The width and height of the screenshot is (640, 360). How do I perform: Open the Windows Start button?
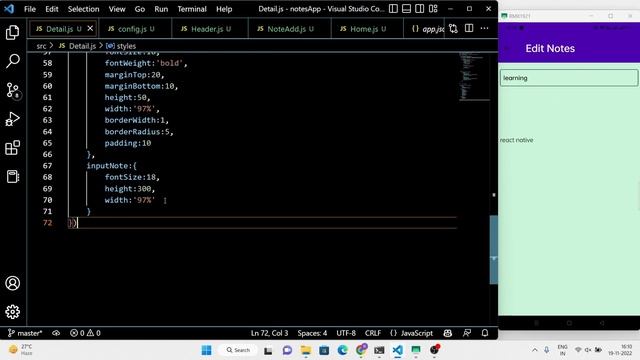207,350
